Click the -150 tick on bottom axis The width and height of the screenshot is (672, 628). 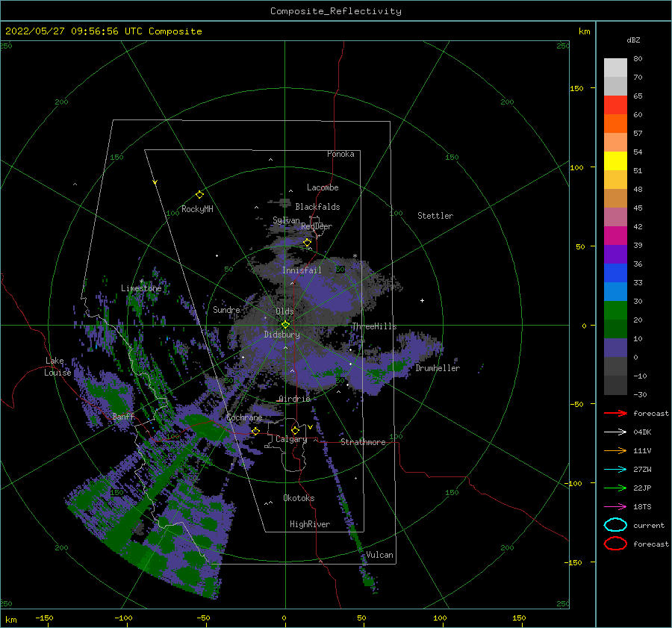pyautogui.click(x=44, y=618)
